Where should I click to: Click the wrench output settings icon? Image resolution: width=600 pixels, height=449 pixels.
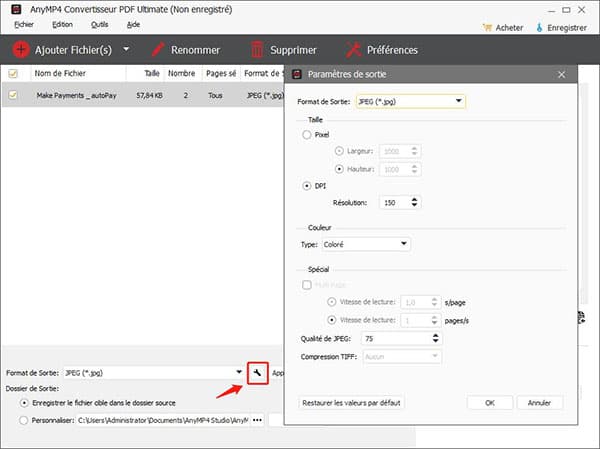point(256,373)
